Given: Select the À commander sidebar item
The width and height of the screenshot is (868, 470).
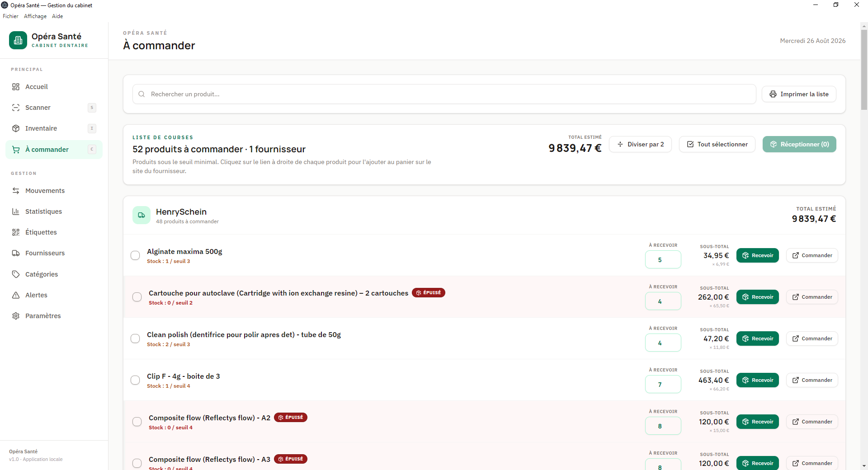Looking at the screenshot, I should 54,150.
